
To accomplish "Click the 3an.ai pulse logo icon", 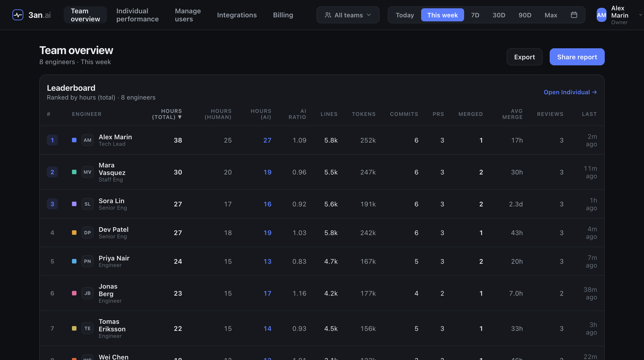I will [x=18, y=15].
